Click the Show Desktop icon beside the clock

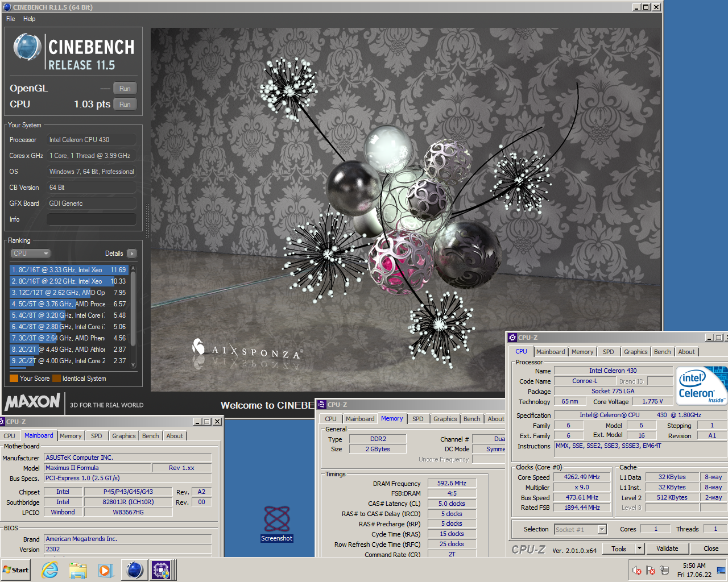(722, 570)
